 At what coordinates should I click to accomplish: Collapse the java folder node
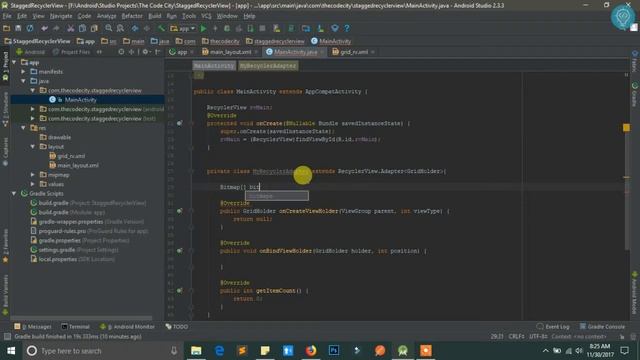click(24, 81)
